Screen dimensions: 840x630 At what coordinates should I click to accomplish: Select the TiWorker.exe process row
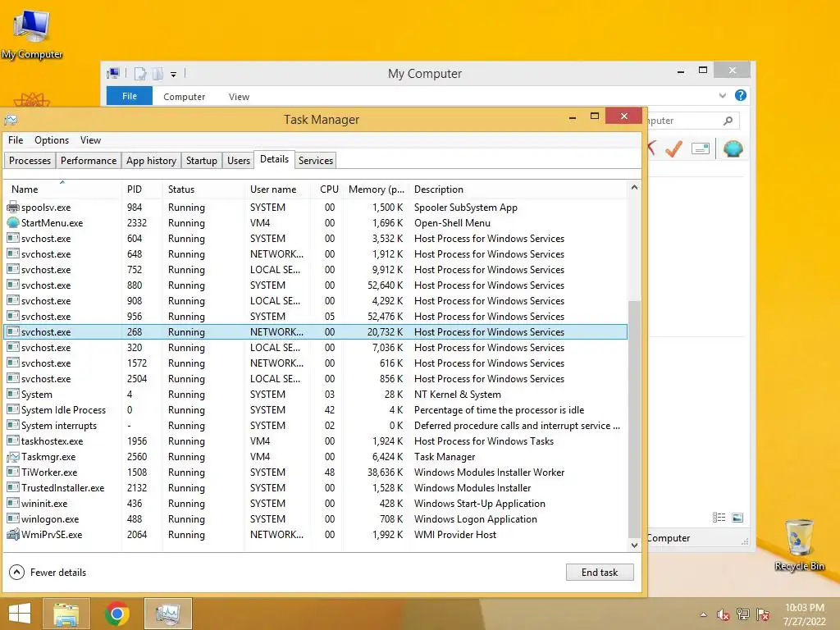coord(316,472)
